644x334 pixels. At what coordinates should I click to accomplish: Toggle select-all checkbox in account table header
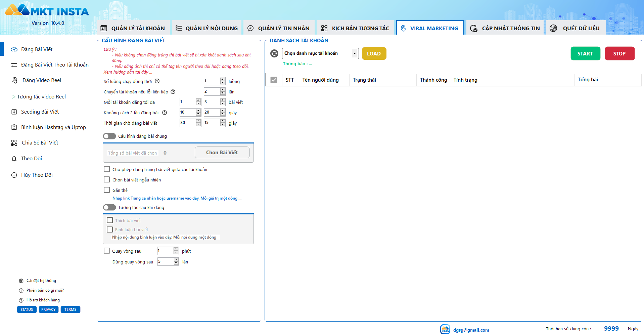tap(274, 80)
